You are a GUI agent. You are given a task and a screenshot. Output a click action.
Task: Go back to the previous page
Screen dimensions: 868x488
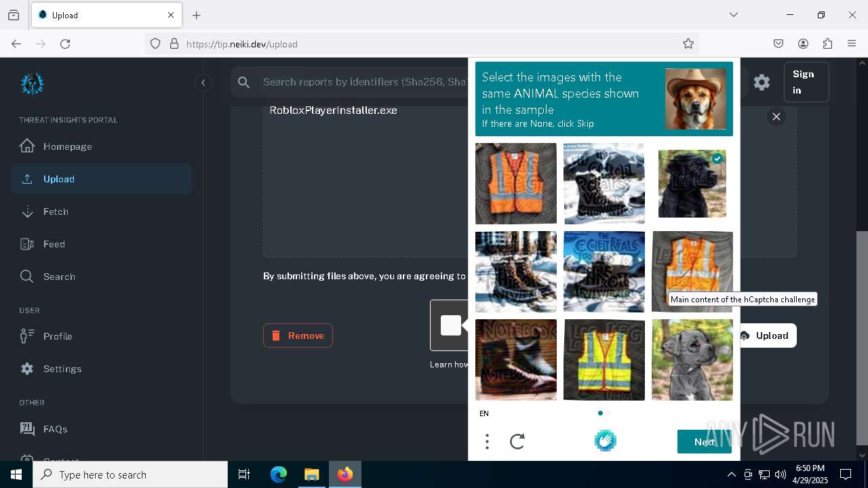tap(16, 44)
